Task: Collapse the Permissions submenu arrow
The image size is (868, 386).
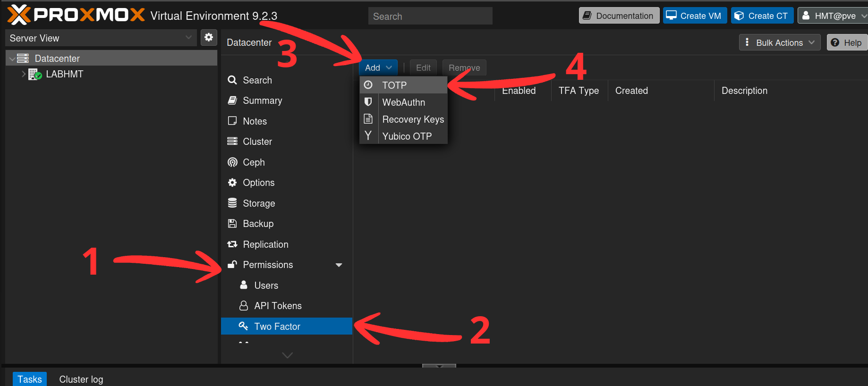Action: click(339, 265)
